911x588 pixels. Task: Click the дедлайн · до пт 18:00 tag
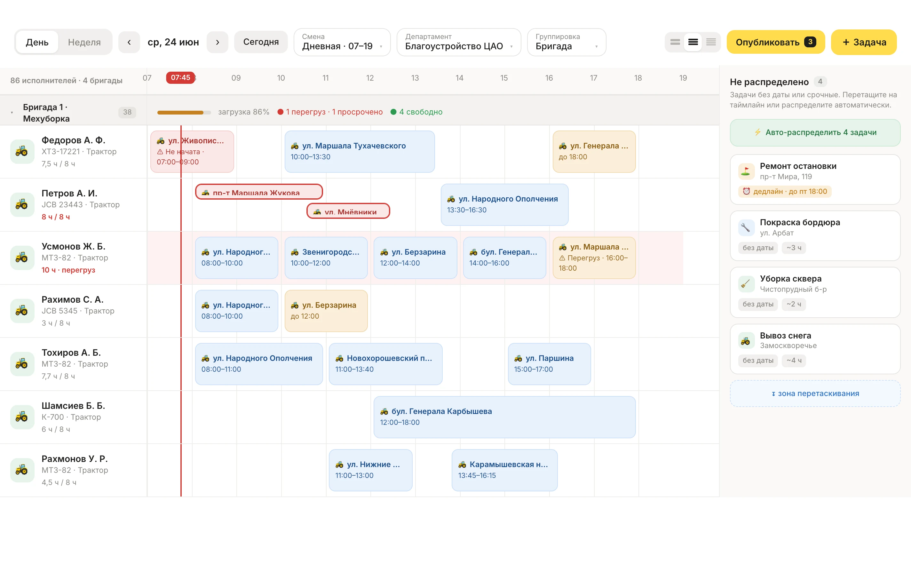click(784, 191)
